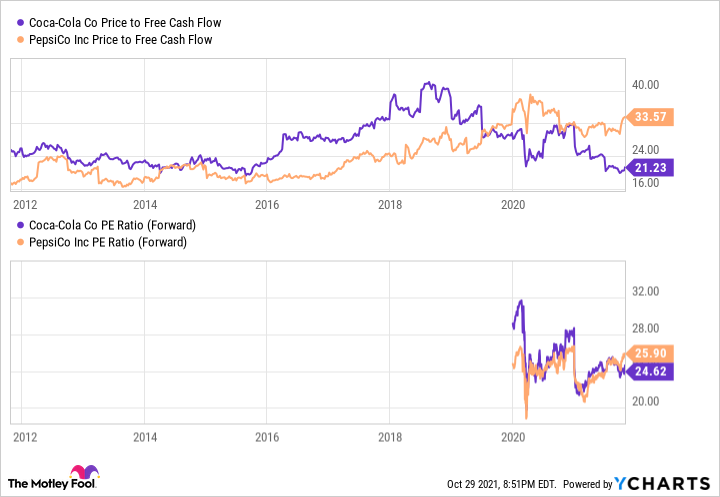This screenshot has width=720, height=497.
Task: Click the Oct 29 2021 timestamp text
Action: point(502,484)
